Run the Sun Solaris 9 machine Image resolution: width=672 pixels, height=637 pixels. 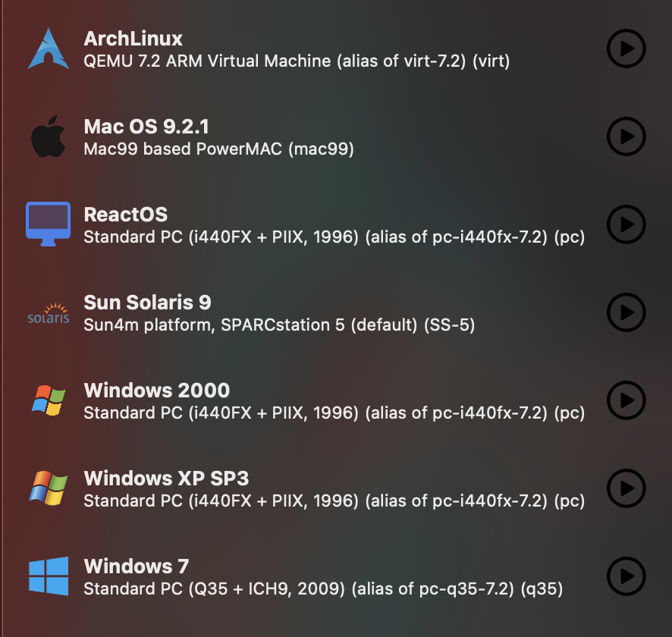[x=626, y=312]
